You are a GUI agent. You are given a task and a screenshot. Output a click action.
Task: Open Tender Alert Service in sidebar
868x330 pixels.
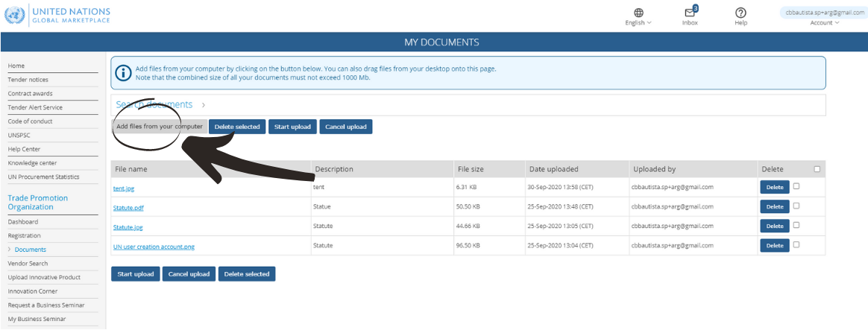coord(35,107)
